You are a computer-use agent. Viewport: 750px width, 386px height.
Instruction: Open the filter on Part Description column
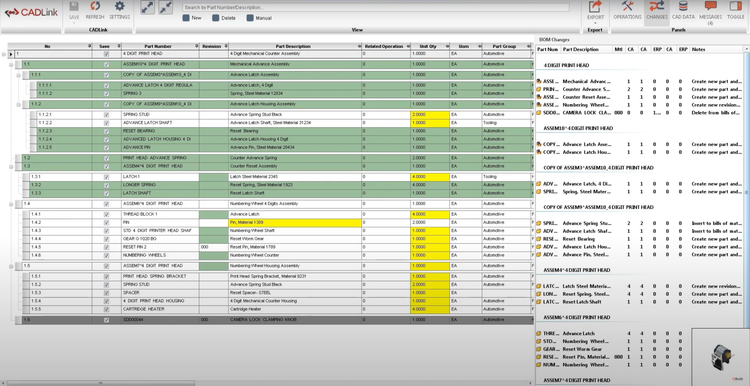coord(359,46)
